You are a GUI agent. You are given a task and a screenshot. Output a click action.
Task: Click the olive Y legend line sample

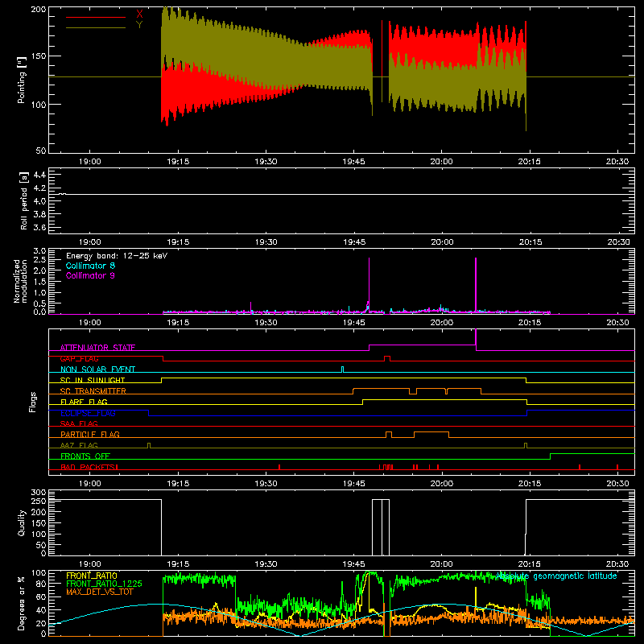[96, 27]
